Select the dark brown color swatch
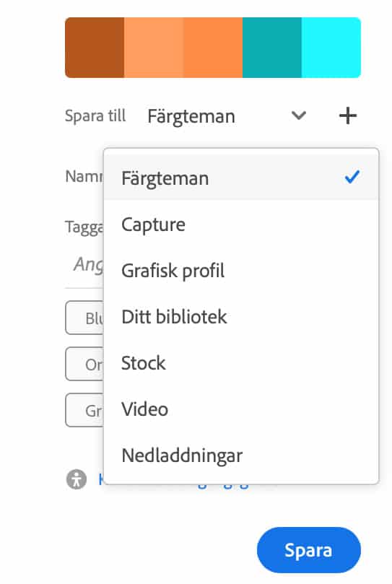Viewport: 392px width, 584px height. (x=95, y=48)
